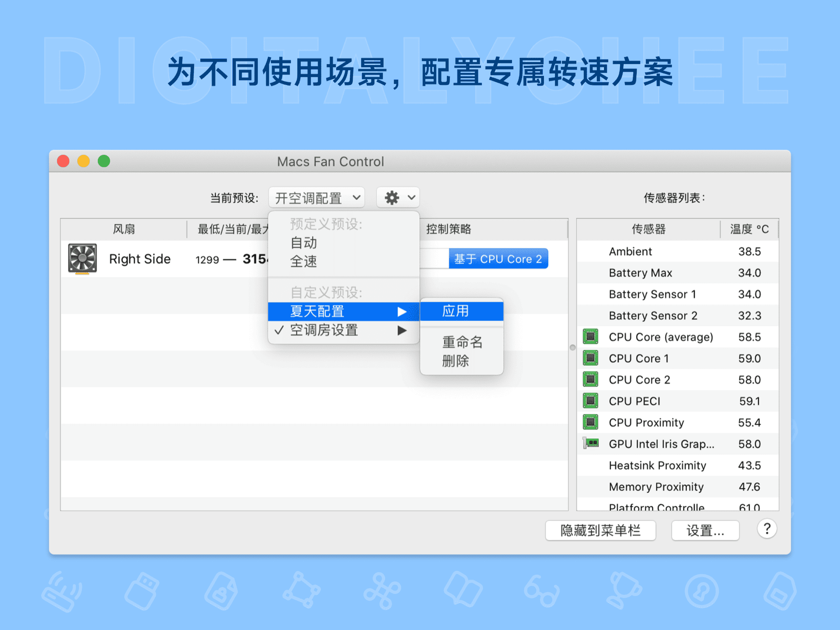Select the Ambient sensor row
This screenshot has width=840, height=630.
(677, 251)
